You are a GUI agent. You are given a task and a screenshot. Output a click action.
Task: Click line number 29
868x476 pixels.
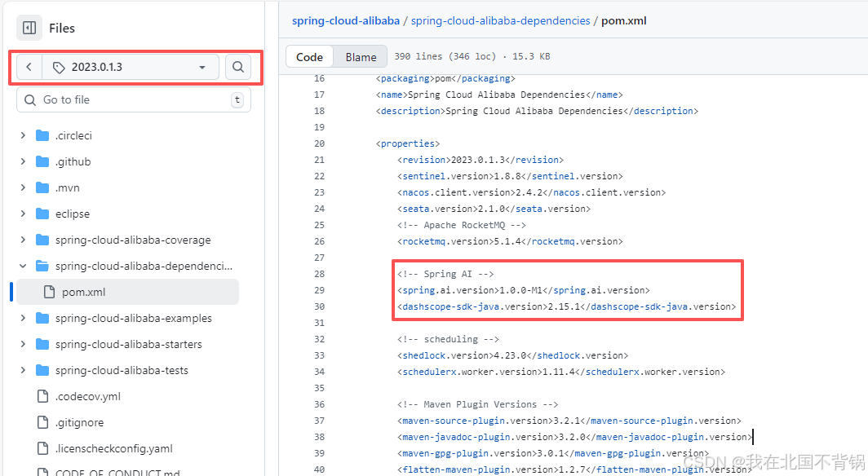(x=320, y=290)
